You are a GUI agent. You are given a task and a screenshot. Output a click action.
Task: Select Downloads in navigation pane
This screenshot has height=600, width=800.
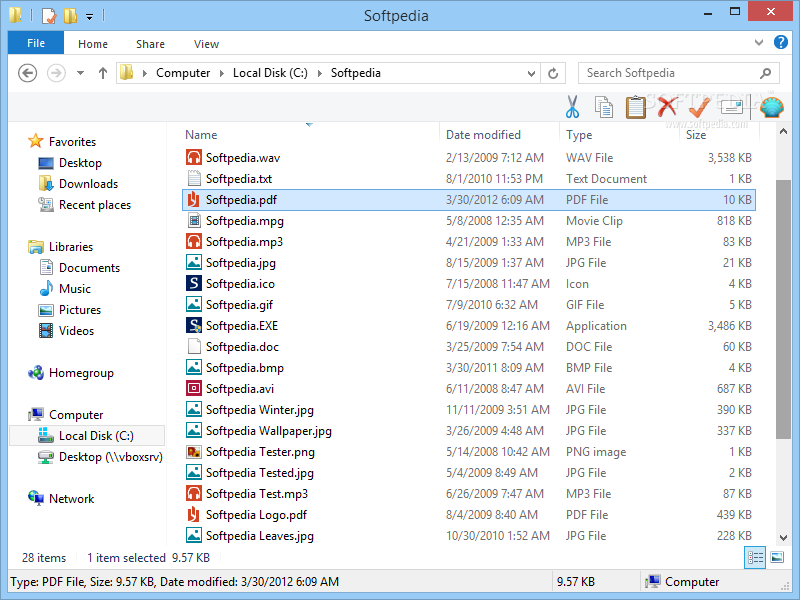click(88, 183)
